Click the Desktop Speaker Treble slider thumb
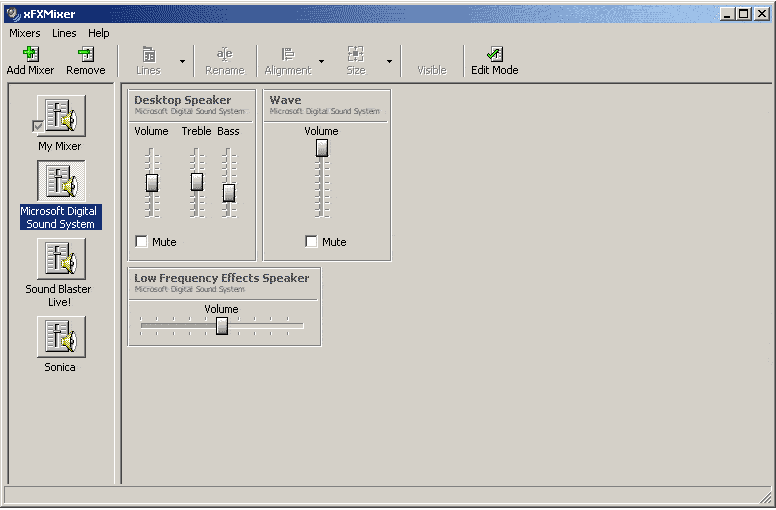Image resolution: width=776 pixels, height=510 pixels. [x=197, y=182]
